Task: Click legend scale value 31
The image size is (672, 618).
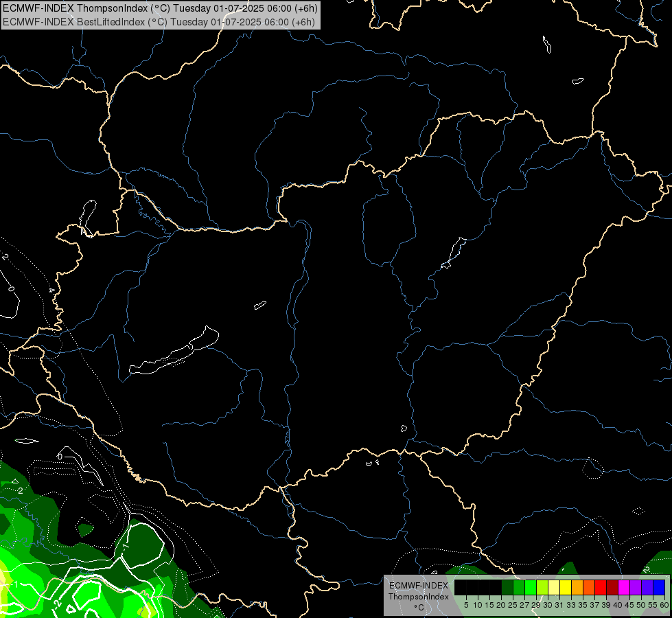Action: [x=559, y=605]
